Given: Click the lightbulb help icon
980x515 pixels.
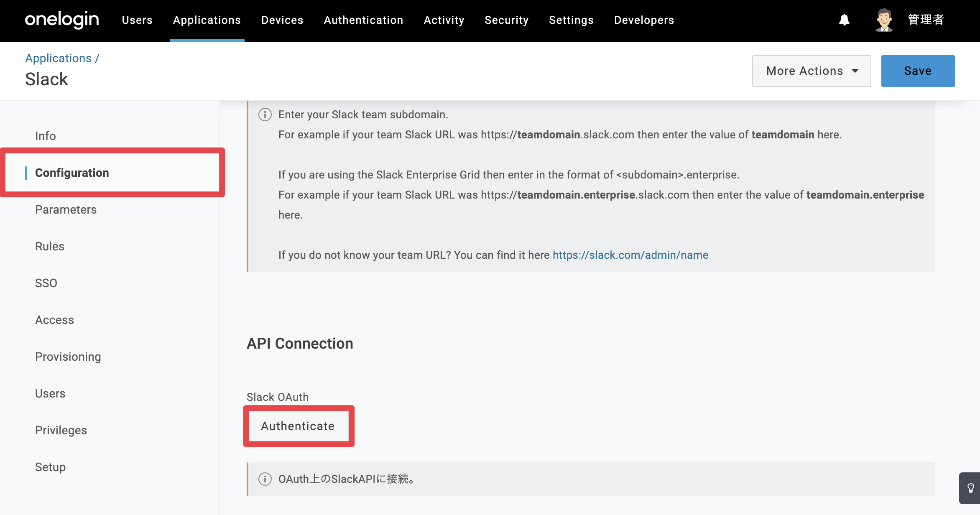Looking at the screenshot, I should click(970, 488).
